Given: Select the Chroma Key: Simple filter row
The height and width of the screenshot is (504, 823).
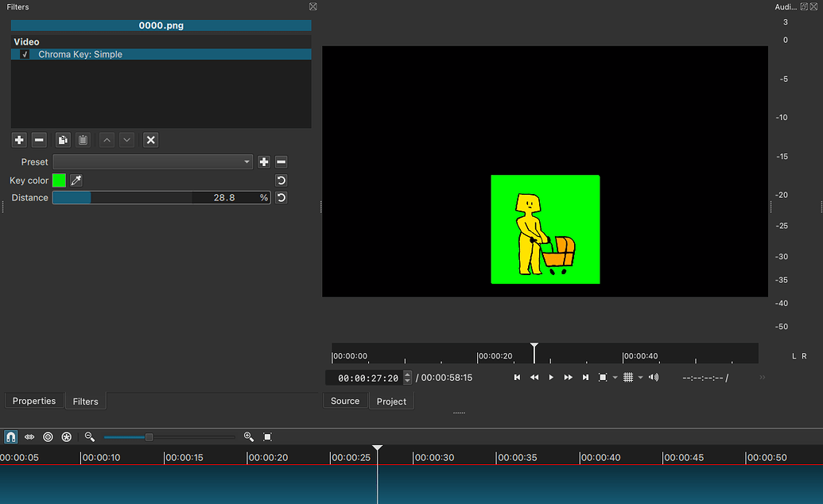Looking at the screenshot, I should (161, 54).
